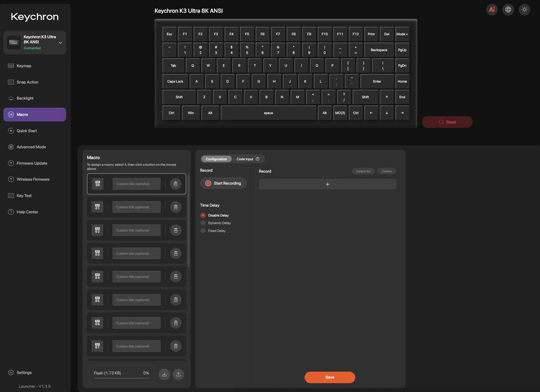
Task: Click Delete in Record panel
Action: [x=387, y=171]
